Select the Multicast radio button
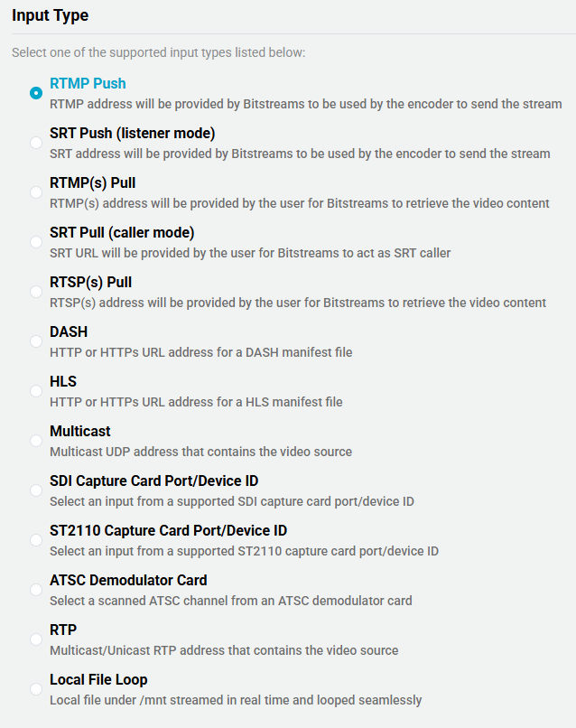576x728 pixels. (x=36, y=441)
